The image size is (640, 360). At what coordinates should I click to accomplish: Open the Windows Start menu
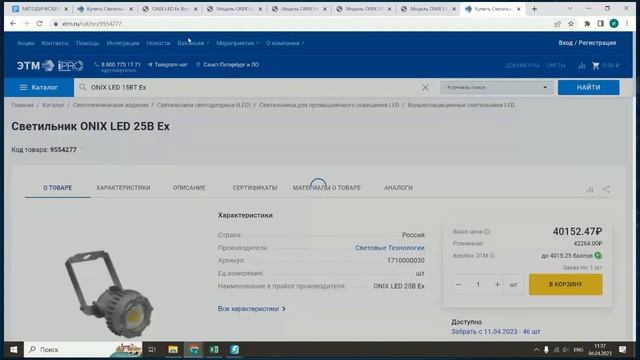pos(13,349)
